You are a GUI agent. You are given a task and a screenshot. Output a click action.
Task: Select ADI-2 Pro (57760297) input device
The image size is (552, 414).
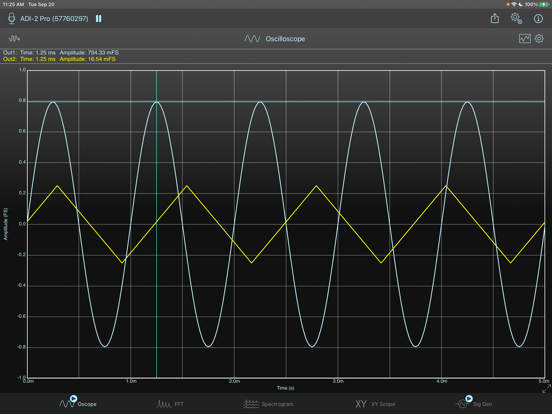pos(54,19)
